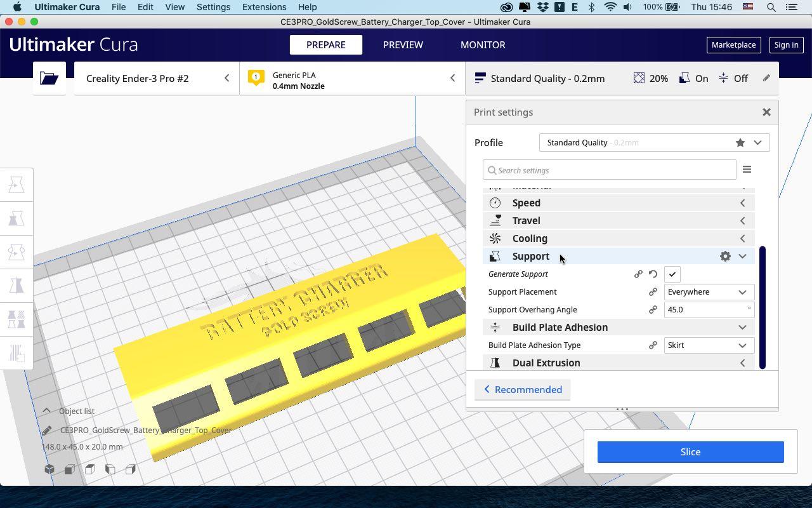Focus the Search settings field
This screenshot has width=812, height=508.
609,170
